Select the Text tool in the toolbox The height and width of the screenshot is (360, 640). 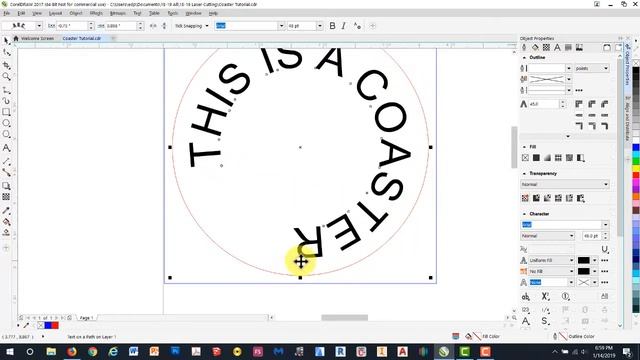tap(6, 148)
